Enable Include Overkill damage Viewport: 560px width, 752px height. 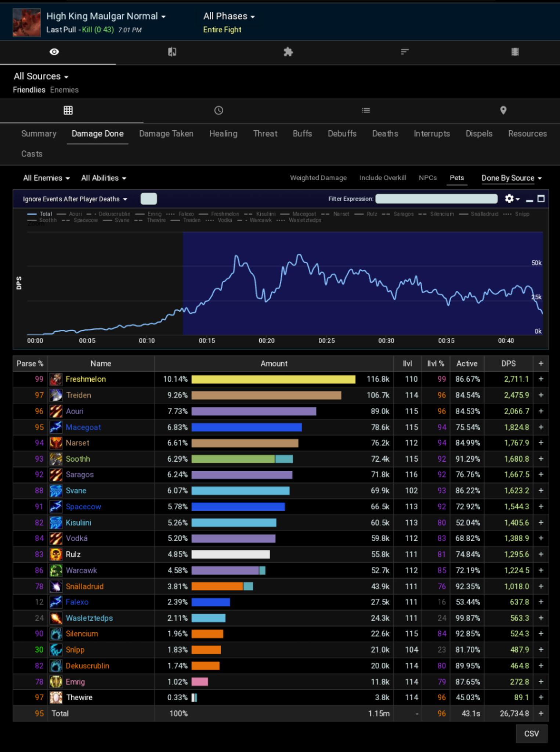point(382,178)
